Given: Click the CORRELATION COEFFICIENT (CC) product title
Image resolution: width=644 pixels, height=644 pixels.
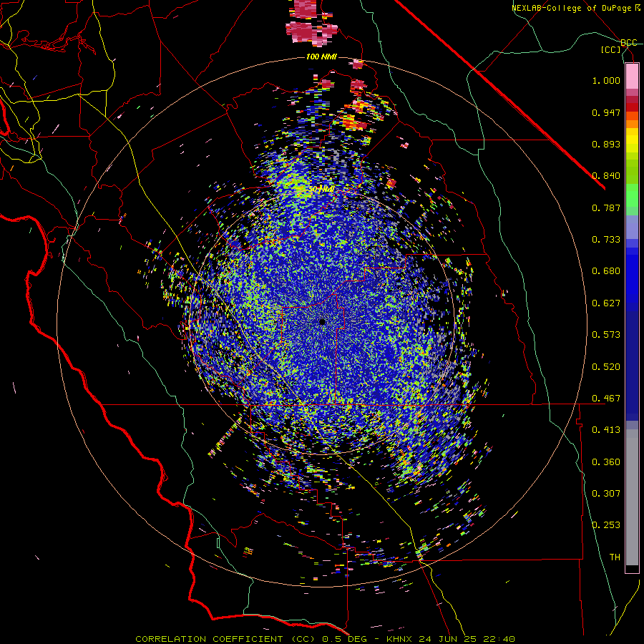Looking at the screenshot, I should [x=225, y=639].
